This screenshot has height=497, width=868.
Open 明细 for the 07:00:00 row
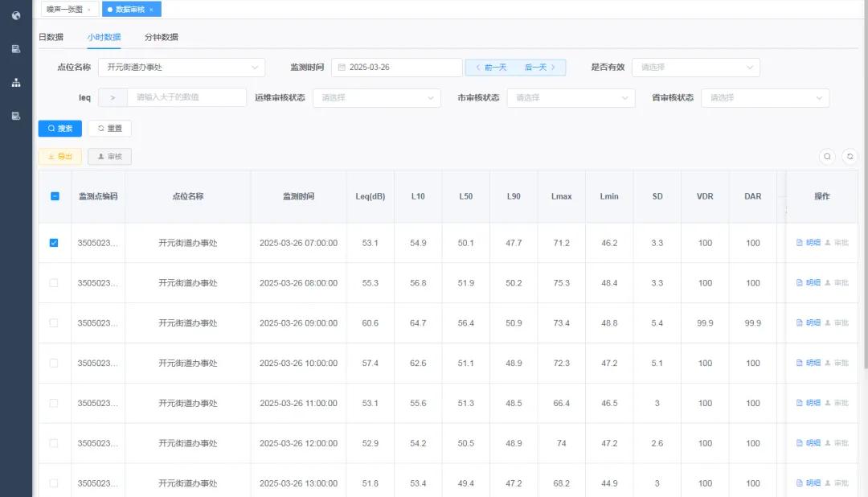(809, 243)
